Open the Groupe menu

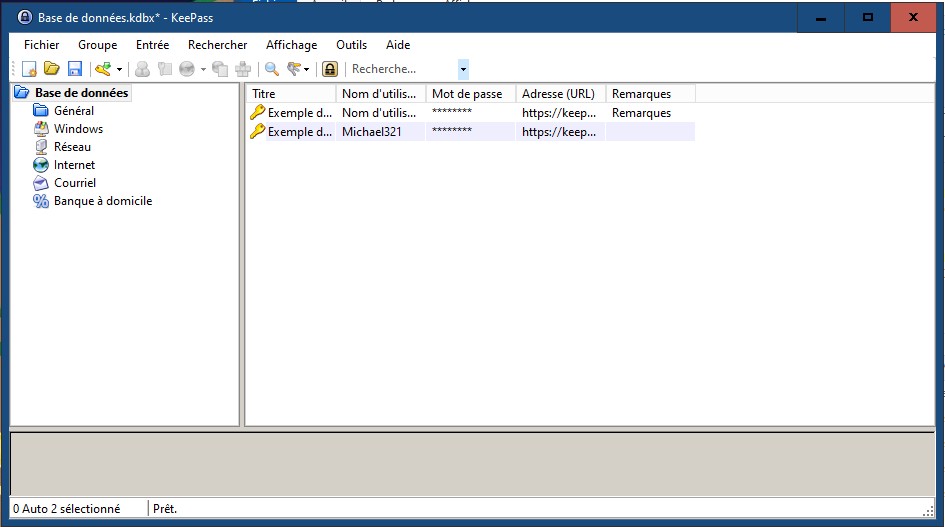click(98, 45)
